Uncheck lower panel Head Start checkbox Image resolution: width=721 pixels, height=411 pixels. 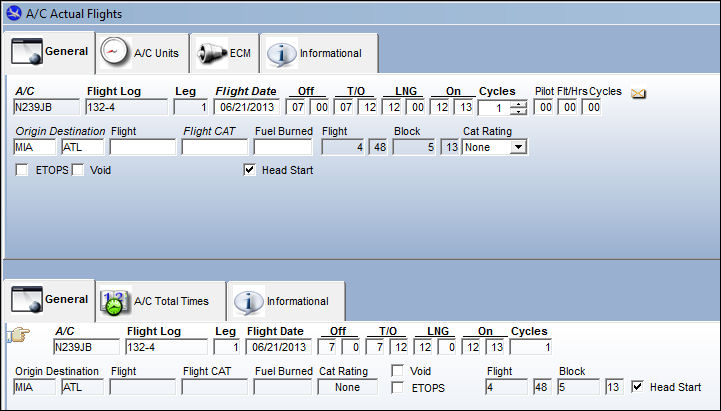637,387
